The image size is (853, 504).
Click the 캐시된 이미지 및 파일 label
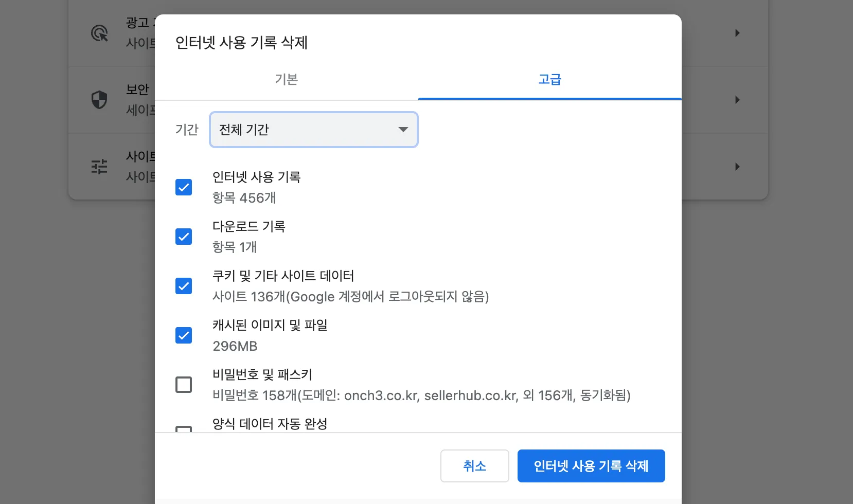click(x=270, y=325)
